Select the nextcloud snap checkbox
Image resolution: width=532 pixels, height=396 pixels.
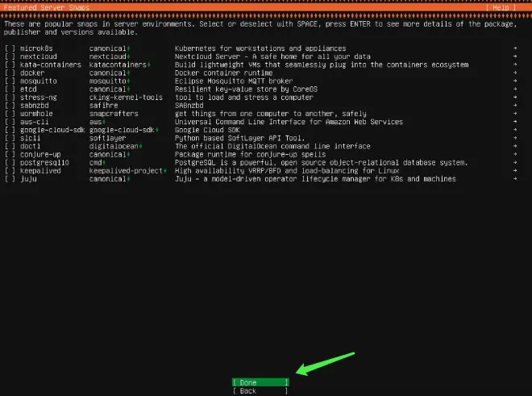10,56
